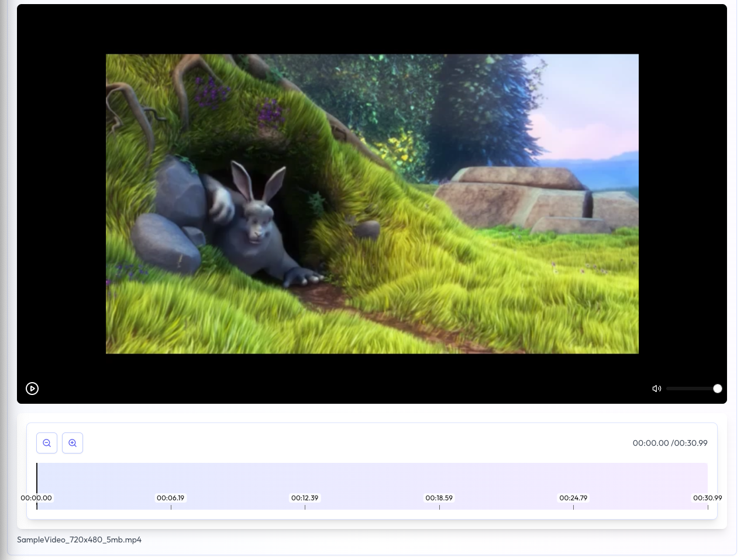Click the playhead at 00:00.00
The image size is (744, 560).
click(x=37, y=486)
